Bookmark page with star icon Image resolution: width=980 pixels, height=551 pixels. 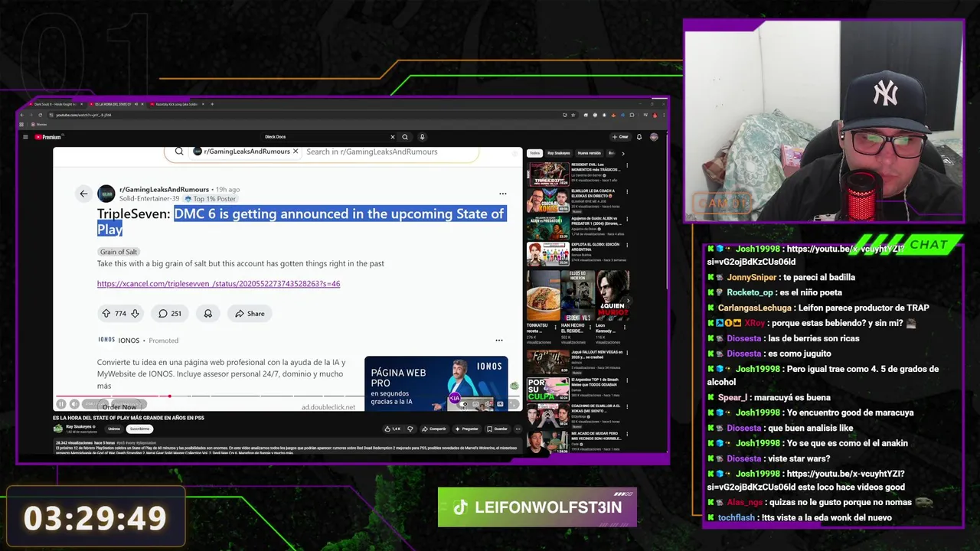coord(574,115)
